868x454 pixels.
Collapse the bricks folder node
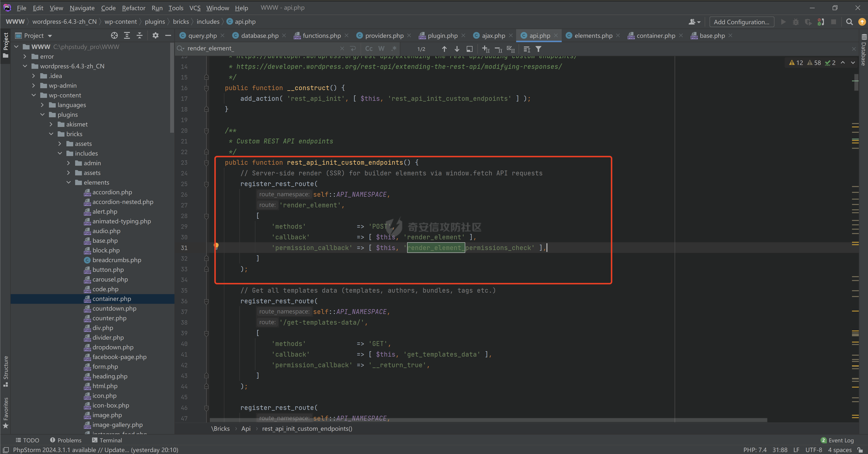tap(51, 134)
